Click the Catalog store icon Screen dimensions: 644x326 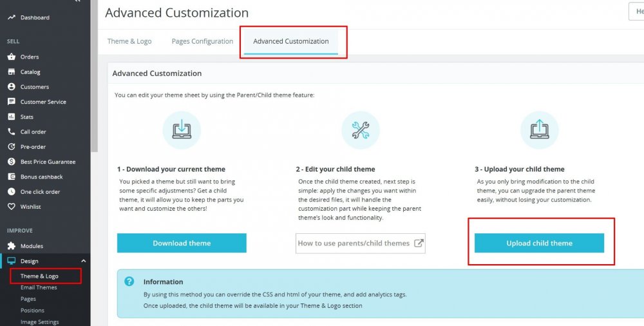(x=12, y=72)
